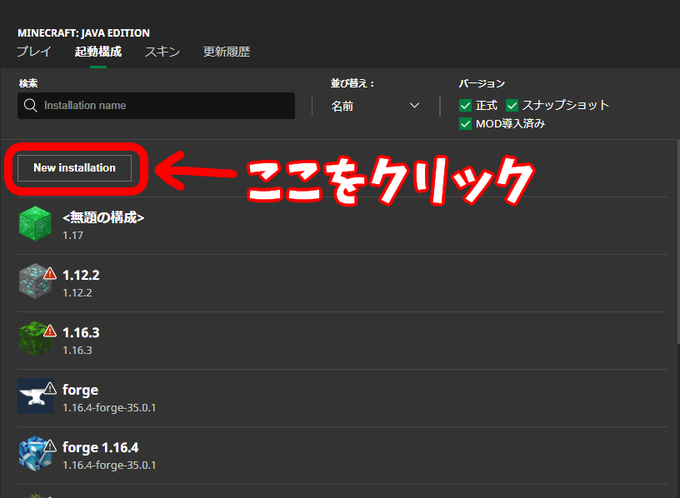Uncheck the 正式 version checkbox
The image size is (680, 498).
tap(465, 105)
